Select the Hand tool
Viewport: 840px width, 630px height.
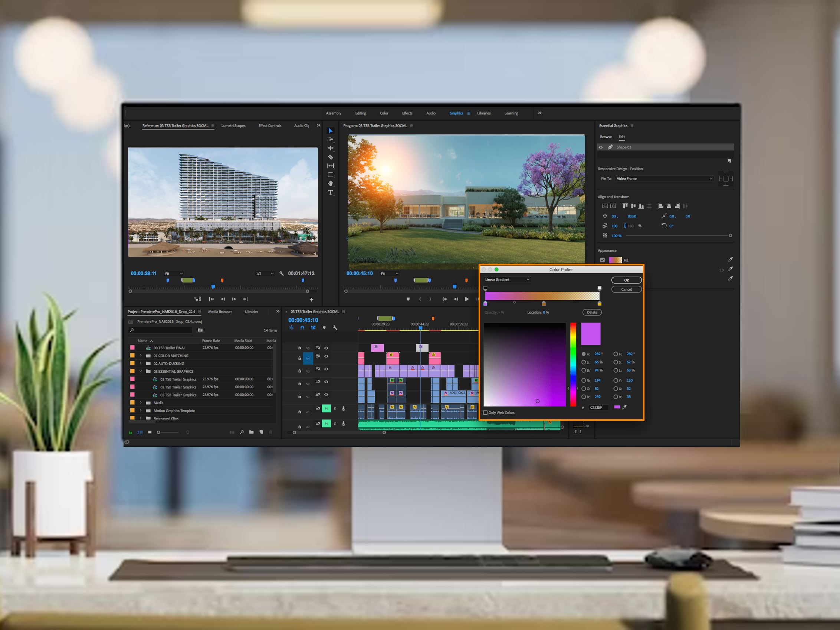[x=330, y=183]
